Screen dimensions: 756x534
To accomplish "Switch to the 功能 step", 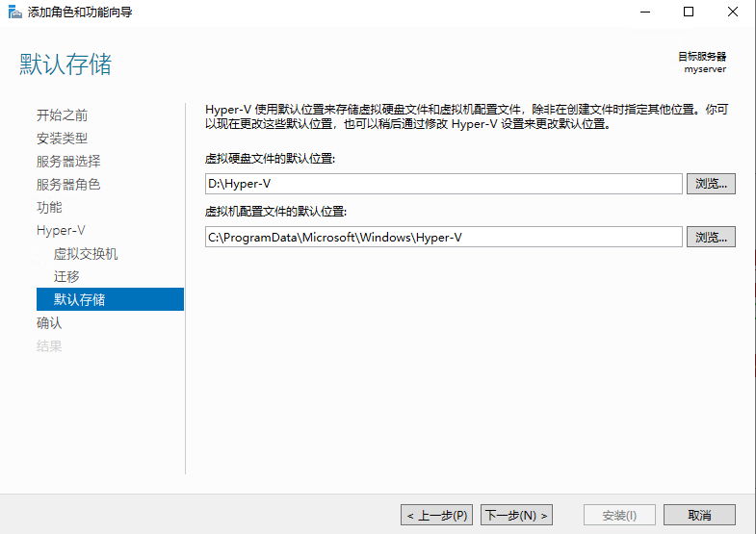I will [x=49, y=208].
